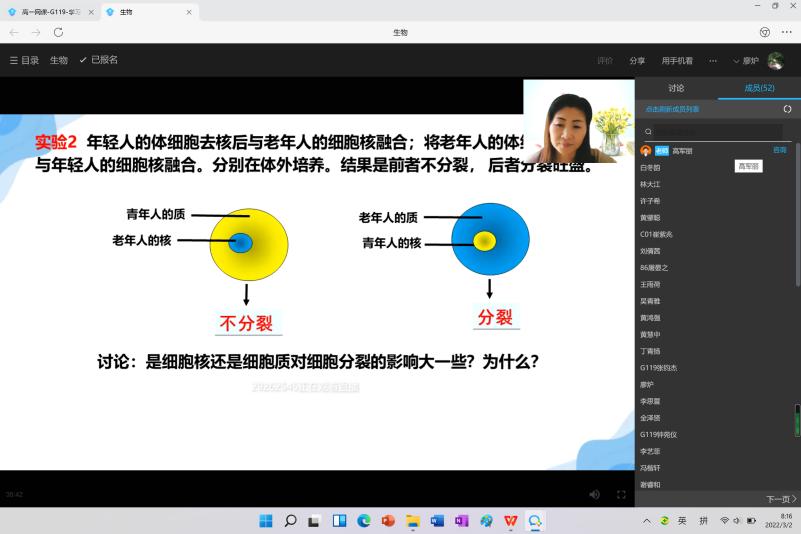The image size is (801, 534).
Task: Click the 分享 share button
Action: click(x=637, y=60)
